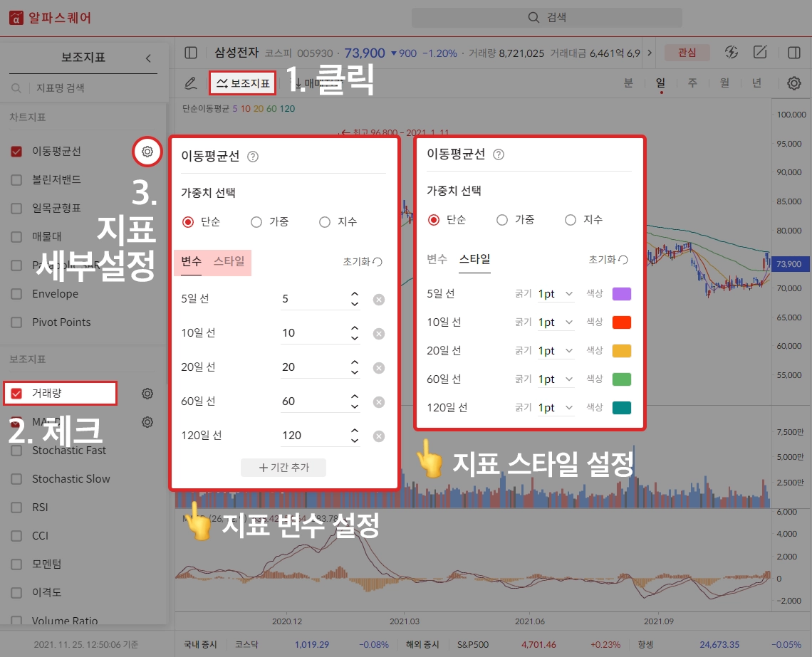
Task: Open 10일 선 thickness dropdown
Action: 556,322
